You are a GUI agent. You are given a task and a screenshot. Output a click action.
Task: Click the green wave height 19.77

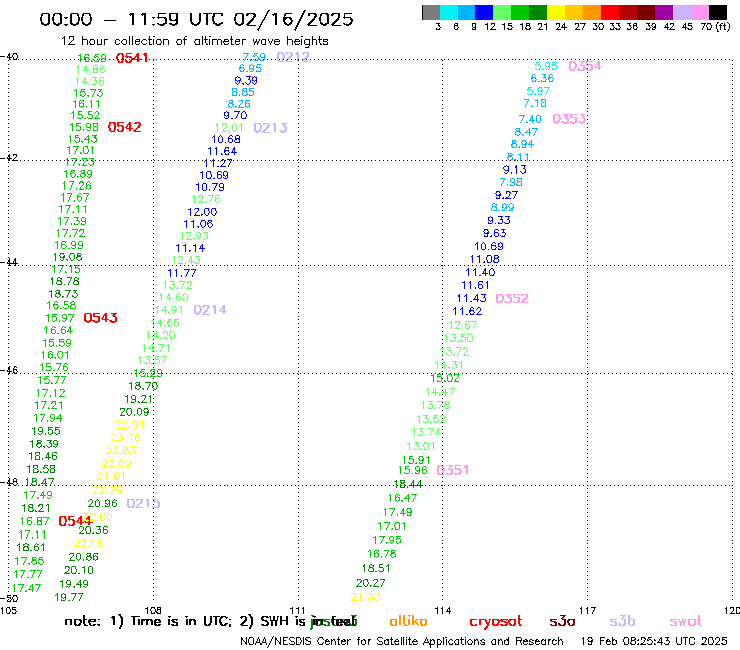[69, 597]
